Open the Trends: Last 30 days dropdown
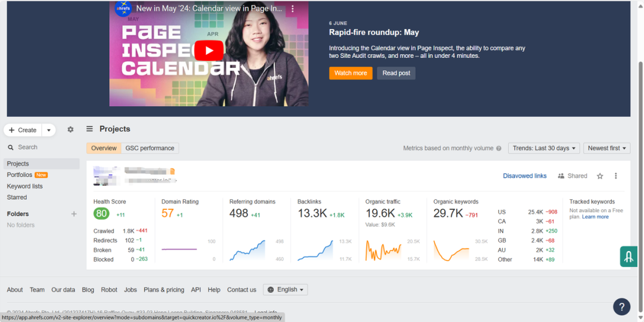644x322 pixels. pyautogui.click(x=544, y=148)
